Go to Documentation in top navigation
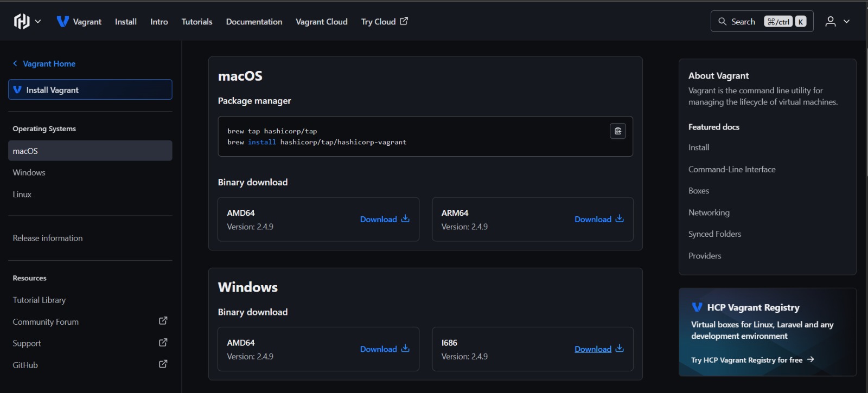Image resolution: width=868 pixels, height=393 pixels. tap(254, 22)
